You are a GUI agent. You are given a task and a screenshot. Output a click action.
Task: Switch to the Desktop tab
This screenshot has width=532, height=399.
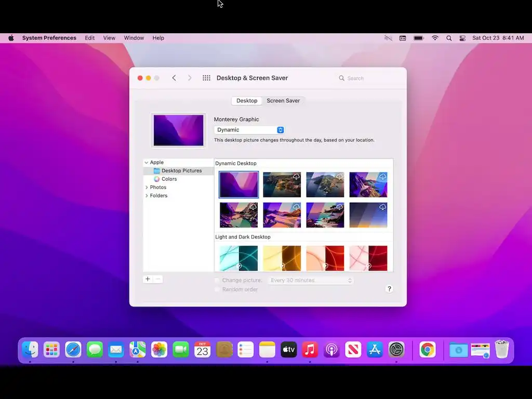pos(247,101)
